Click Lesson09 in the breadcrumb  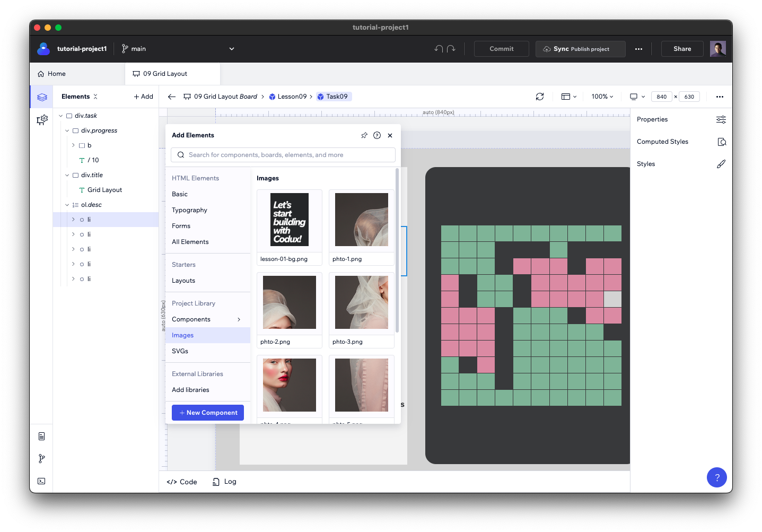tap(288, 97)
